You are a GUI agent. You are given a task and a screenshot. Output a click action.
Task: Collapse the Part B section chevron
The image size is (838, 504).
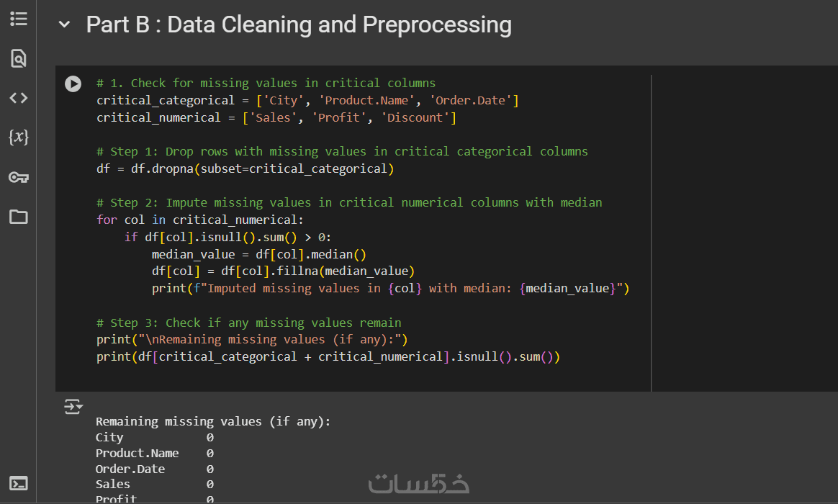[65, 24]
